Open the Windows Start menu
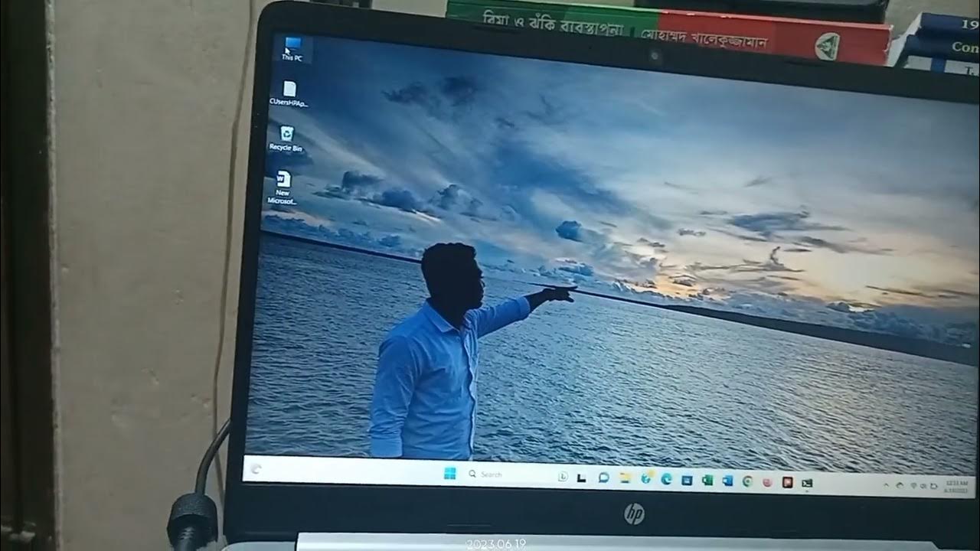The image size is (980, 551). (x=450, y=473)
